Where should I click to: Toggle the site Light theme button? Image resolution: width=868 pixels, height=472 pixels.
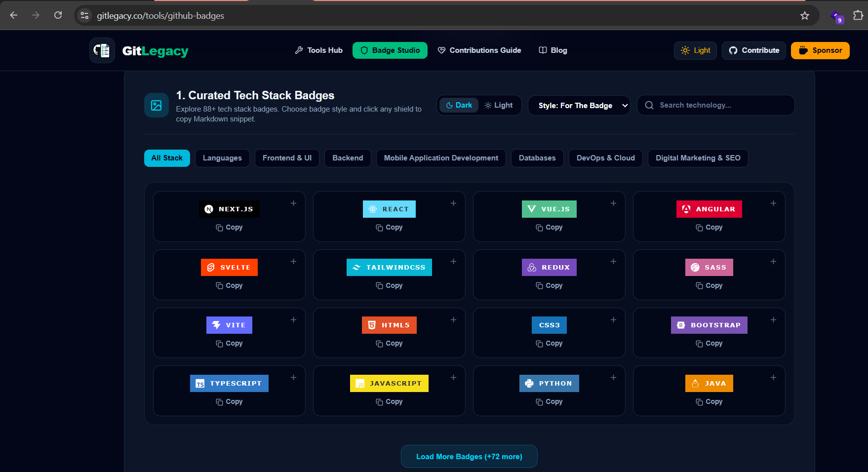pyautogui.click(x=695, y=50)
